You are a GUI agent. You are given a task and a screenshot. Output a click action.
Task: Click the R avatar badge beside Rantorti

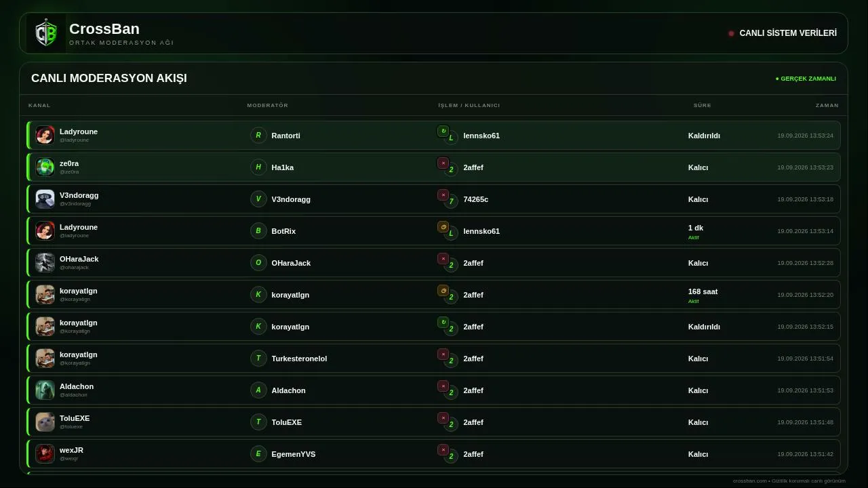(x=258, y=136)
